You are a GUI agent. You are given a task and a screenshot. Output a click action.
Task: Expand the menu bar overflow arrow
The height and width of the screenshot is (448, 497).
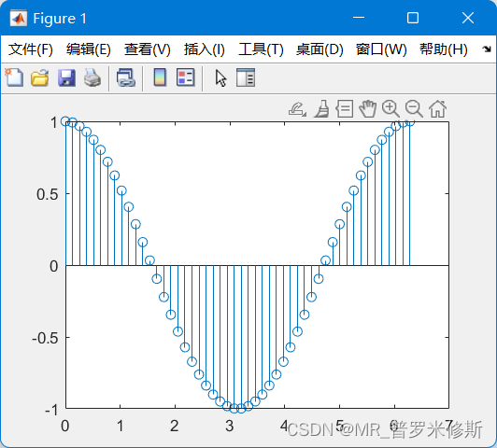[487, 49]
